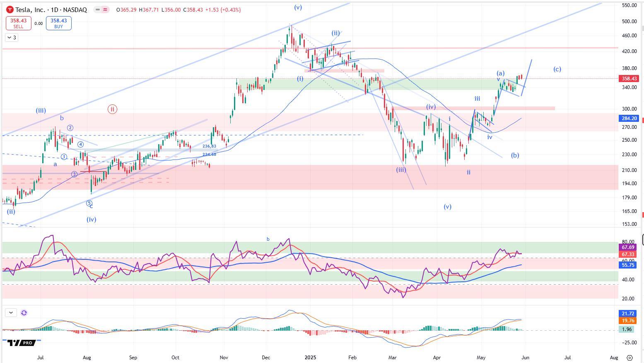Click the L356.00 low value
The image size is (644, 363).
coord(171,10)
